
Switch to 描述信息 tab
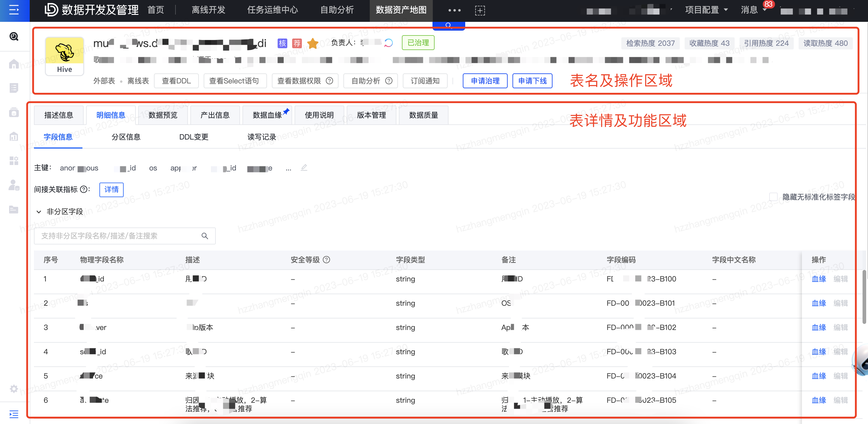point(58,115)
